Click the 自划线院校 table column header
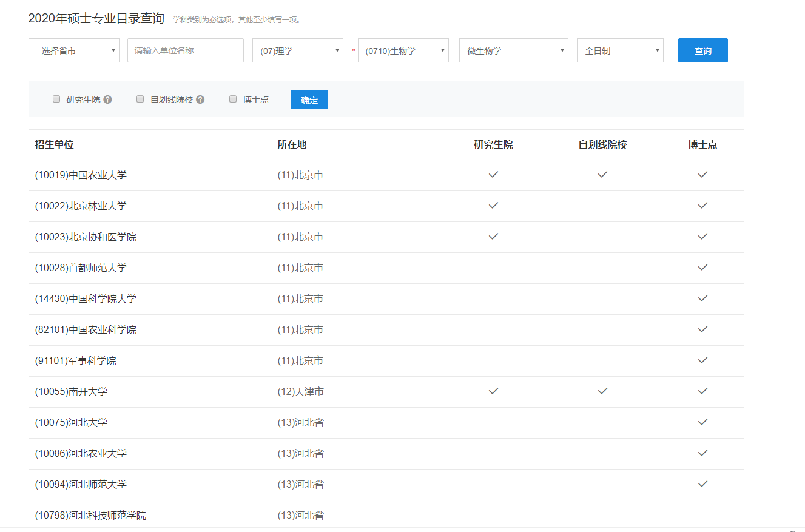Viewport: 805px width, 532px height. pyautogui.click(x=602, y=145)
